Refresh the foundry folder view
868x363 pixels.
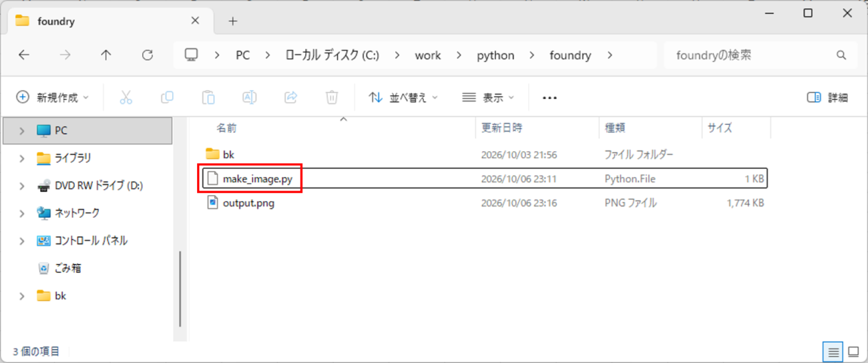tap(148, 55)
